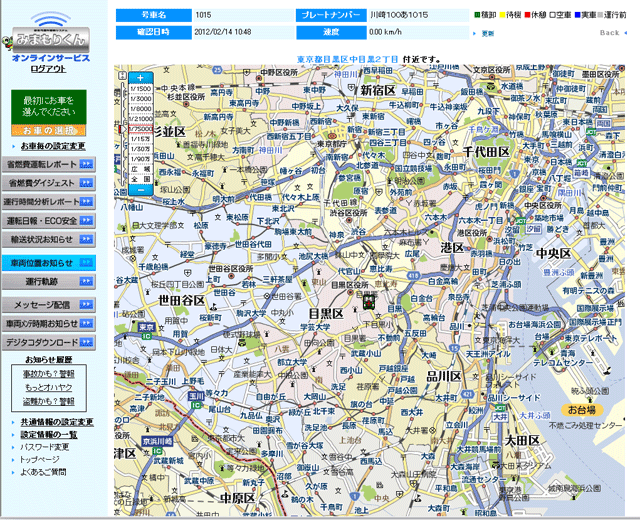Click arrow icon on 省燃費運転レポート button
The height and width of the screenshot is (520, 640).
[86, 164]
